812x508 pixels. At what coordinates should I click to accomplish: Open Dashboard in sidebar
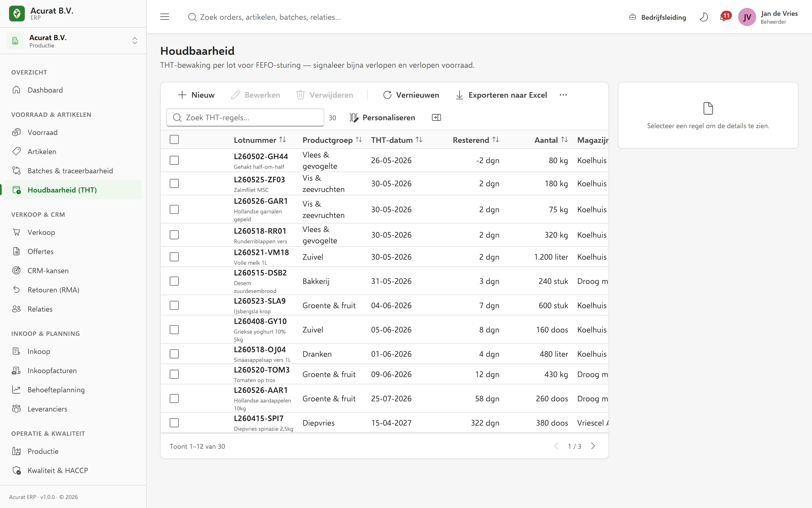73,90
